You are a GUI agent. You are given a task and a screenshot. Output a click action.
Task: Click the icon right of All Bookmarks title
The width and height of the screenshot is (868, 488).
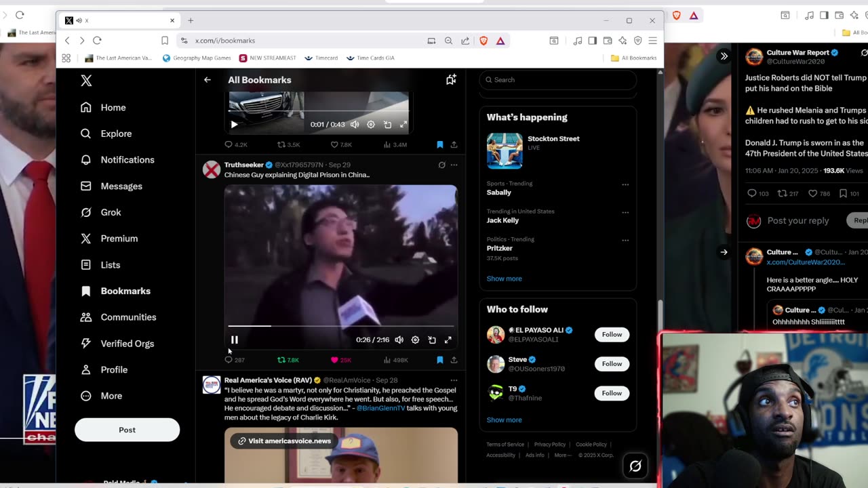coord(451,80)
